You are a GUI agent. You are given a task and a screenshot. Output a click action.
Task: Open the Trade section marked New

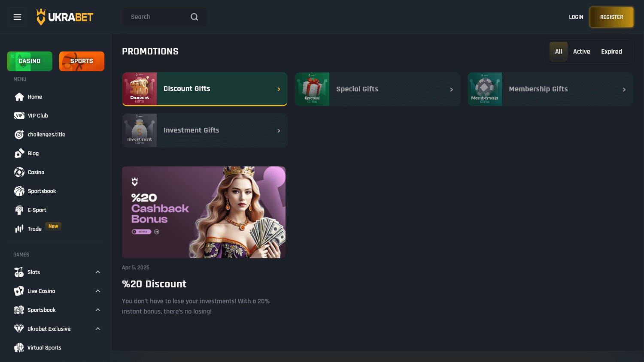pyautogui.click(x=34, y=229)
